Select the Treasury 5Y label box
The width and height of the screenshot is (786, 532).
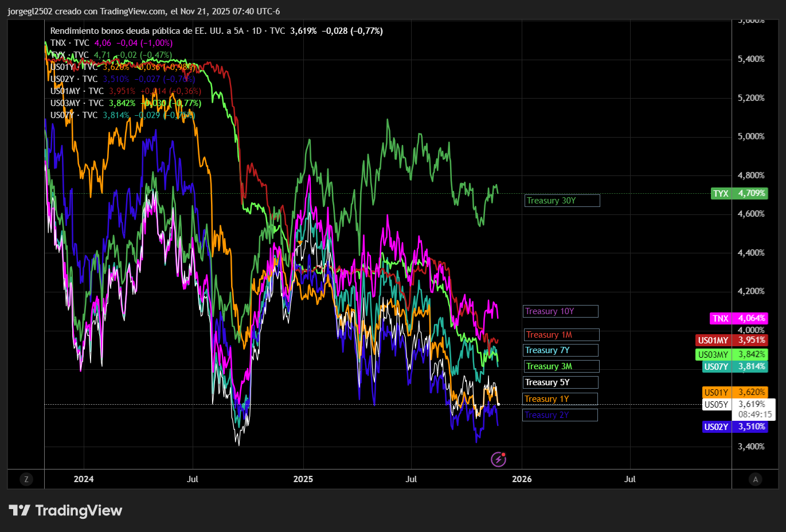pyautogui.click(x=561, y=382)
